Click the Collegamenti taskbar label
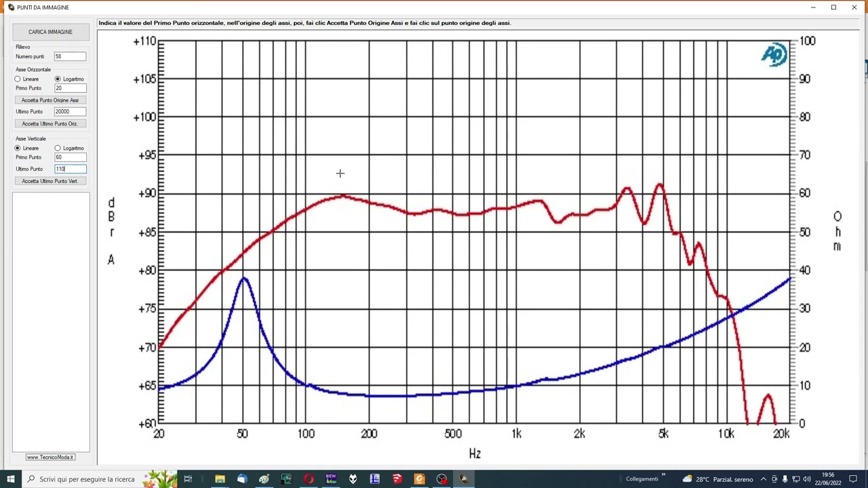868x488 pixels. pos(642,479)
